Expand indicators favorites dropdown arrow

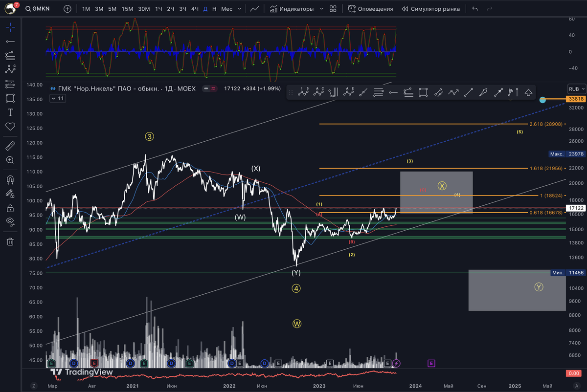pos(321,9)
